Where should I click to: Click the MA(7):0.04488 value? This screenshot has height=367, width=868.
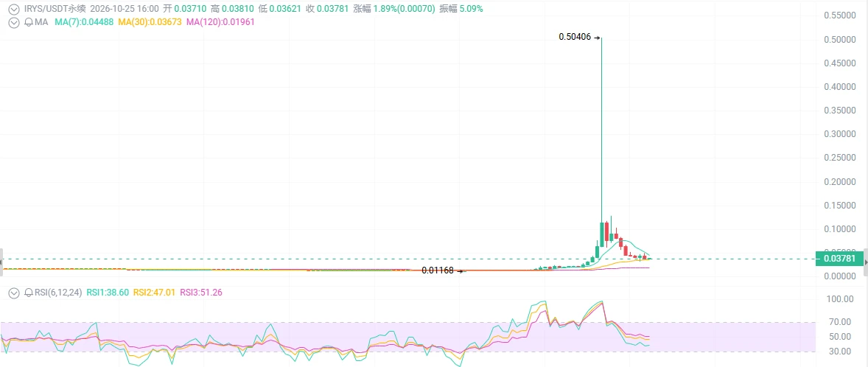(85, 22)
